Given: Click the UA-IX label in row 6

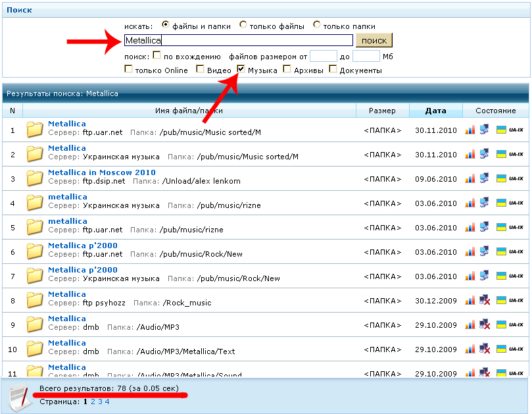Looking at the screenshot, I should click(x=516, y=251).
